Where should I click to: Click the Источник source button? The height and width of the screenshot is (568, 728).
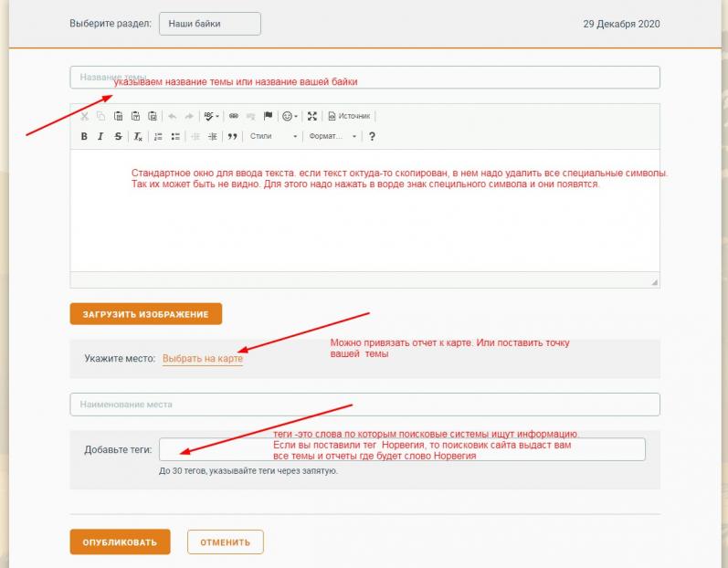(349, 116)
